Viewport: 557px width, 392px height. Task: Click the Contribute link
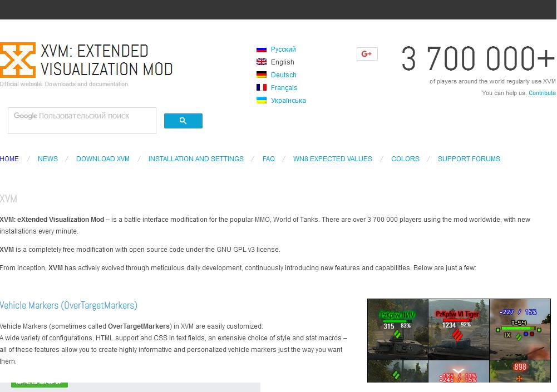click(x=542, y=93)
